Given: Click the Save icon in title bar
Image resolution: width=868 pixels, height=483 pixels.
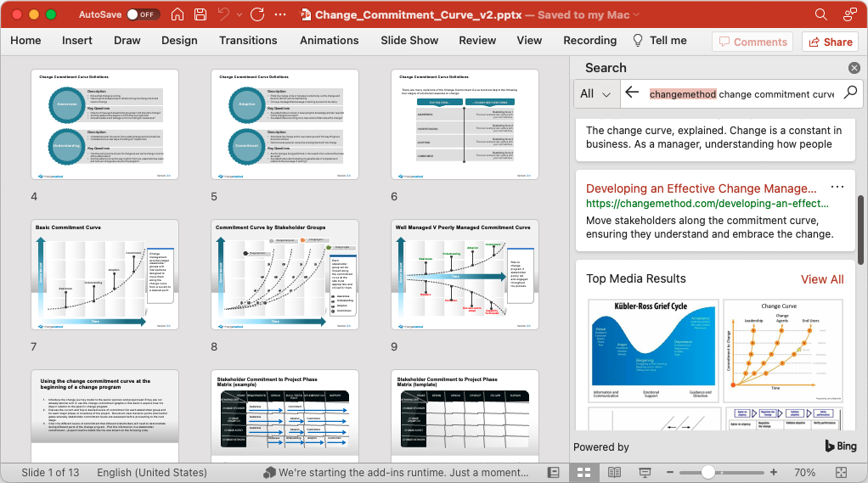Looking at the screenshot, I should pos(200,14).
